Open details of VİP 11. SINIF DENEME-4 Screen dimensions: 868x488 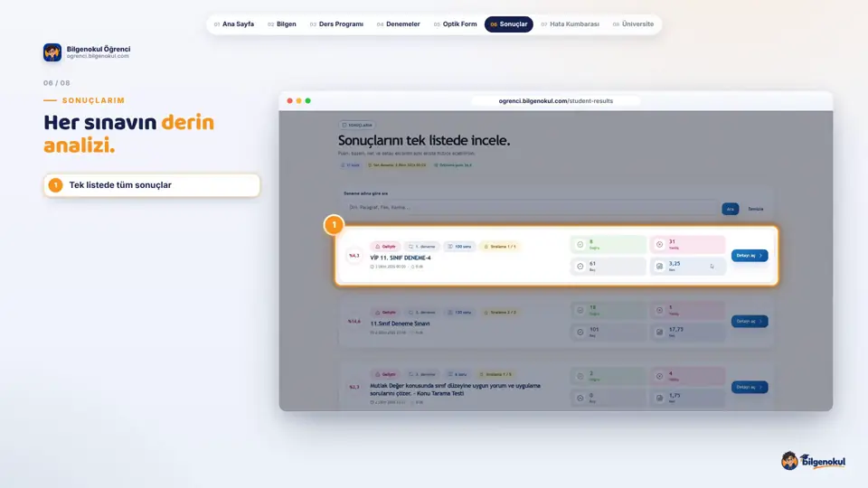750,256
